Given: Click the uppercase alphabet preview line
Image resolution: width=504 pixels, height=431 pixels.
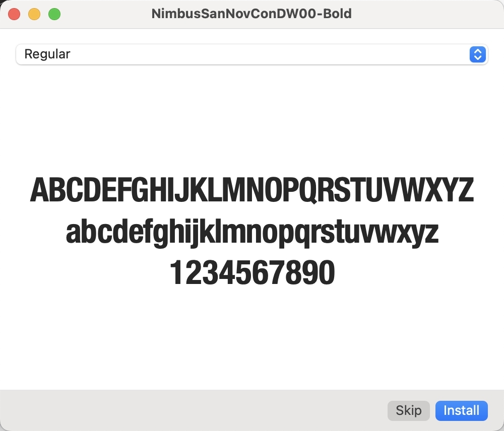Looking at the screenshot, I should (252, 190).
